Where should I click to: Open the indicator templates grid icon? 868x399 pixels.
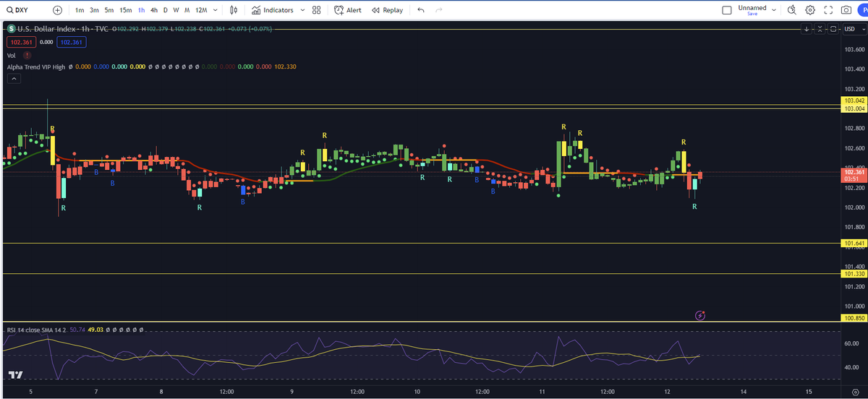317,10
